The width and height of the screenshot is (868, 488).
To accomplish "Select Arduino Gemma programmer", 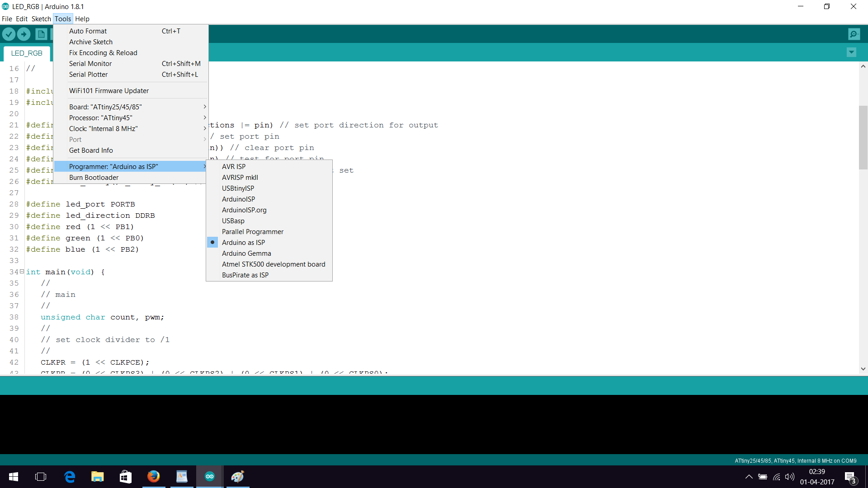I will tap(269, 253).
